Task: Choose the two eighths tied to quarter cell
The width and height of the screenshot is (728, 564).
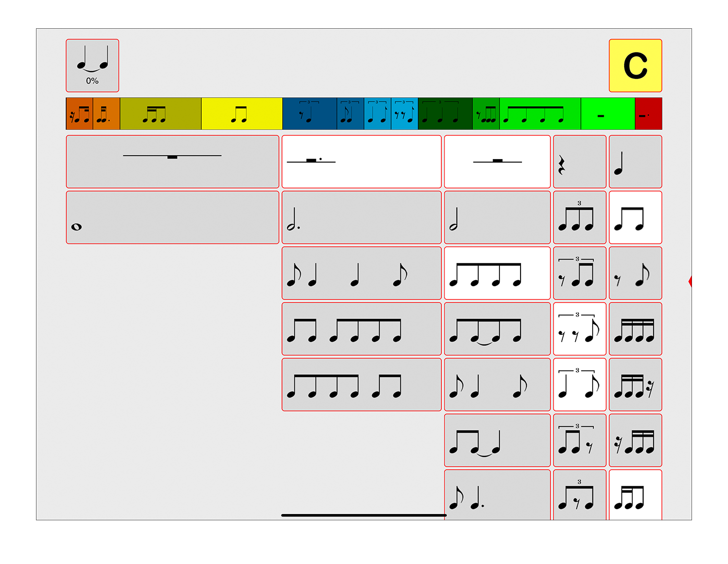Action: pos(497,440)
